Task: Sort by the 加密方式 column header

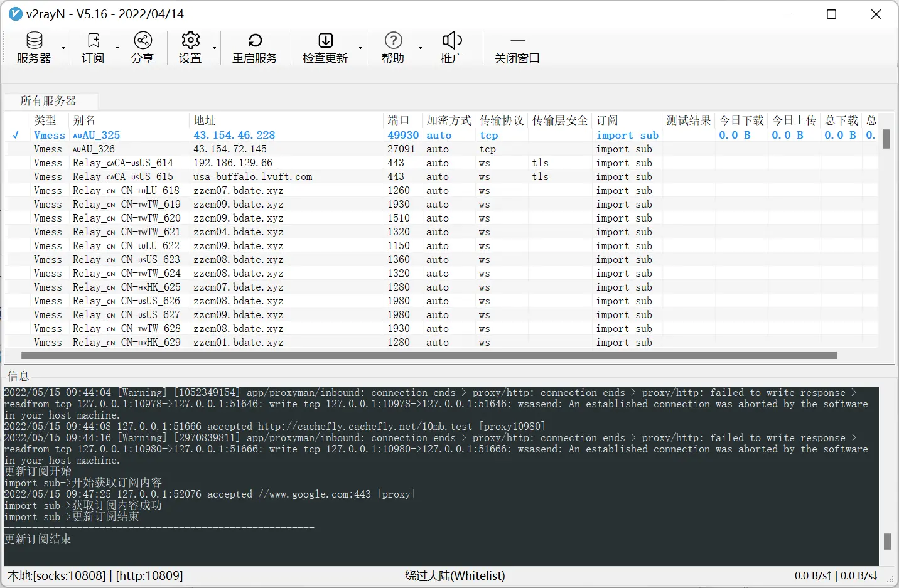Action: (448, 120)
